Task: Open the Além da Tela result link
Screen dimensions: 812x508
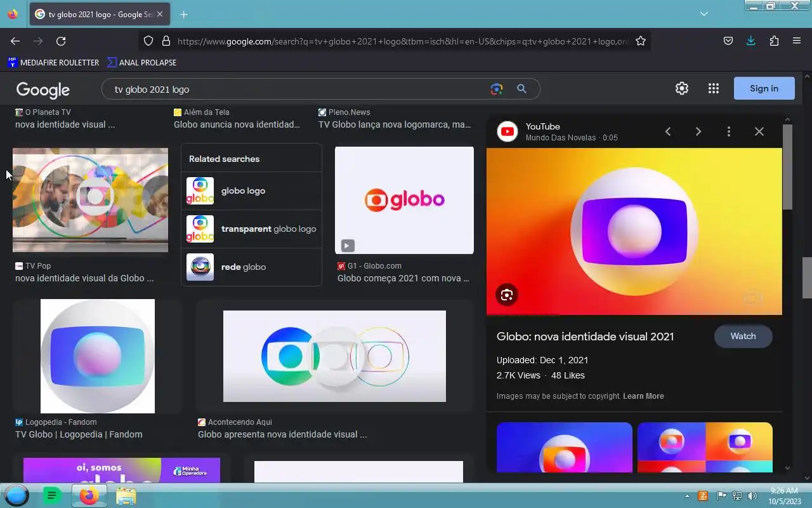Action: (x=237, y=124)
